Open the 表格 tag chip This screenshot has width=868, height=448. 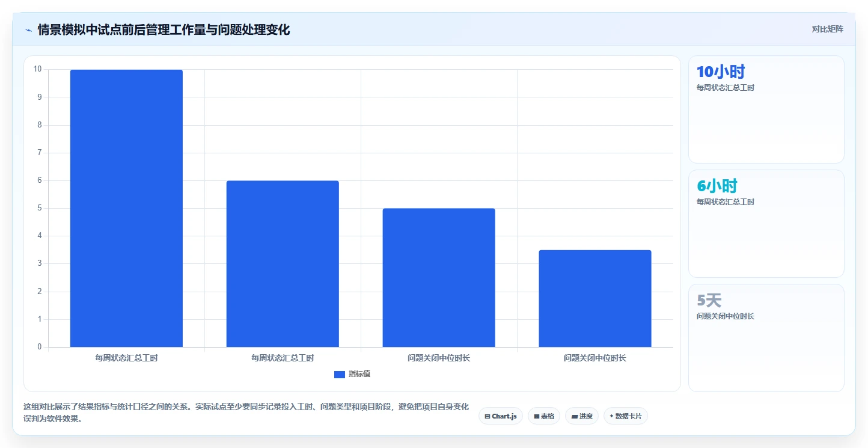[x=544, y=416]
